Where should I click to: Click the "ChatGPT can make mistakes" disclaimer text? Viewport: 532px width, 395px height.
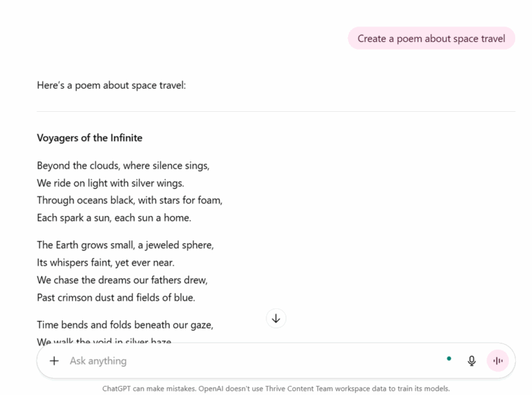[x=276, y=388]
